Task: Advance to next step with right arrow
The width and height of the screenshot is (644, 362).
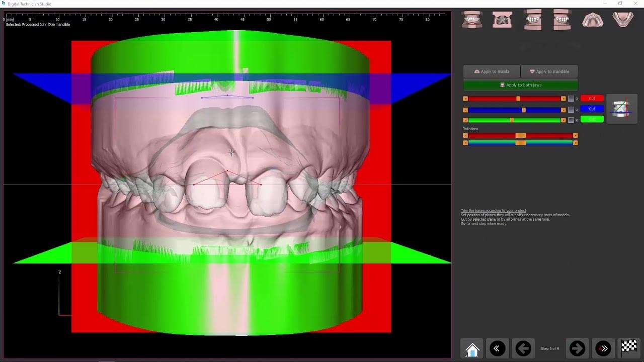Action: 577,348
